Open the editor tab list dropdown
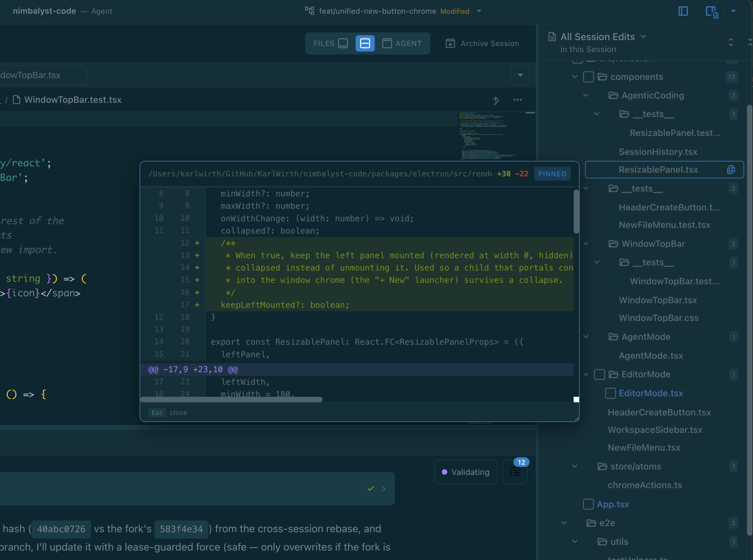 (x=520, y=75)
